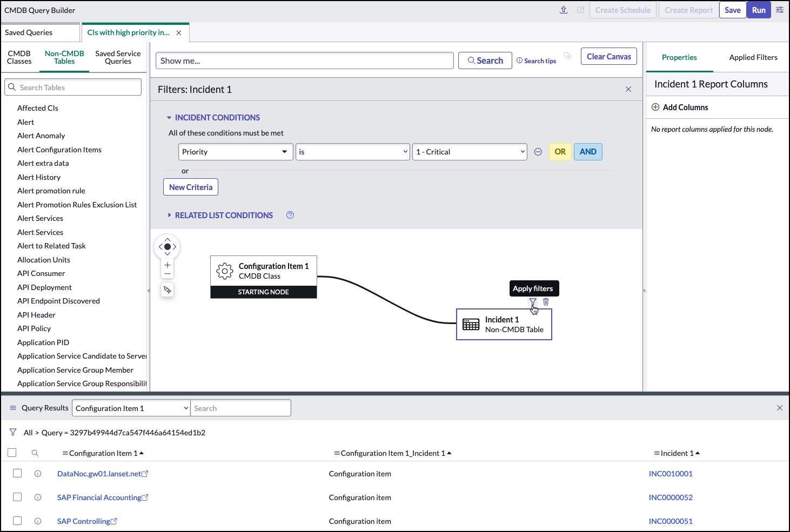Click the Apply filters funnel on Incident 1 node
790x532 pixels.
(x=533, y=302)
